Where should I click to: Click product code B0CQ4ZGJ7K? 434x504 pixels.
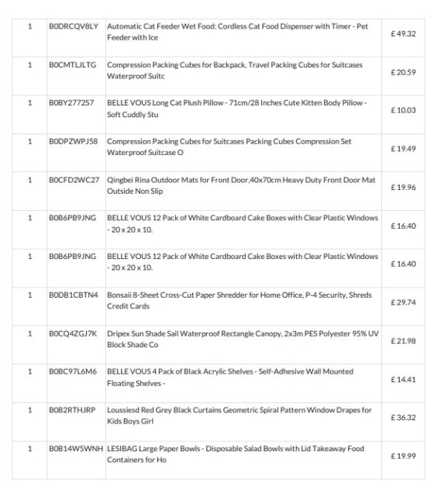(73, 333)
